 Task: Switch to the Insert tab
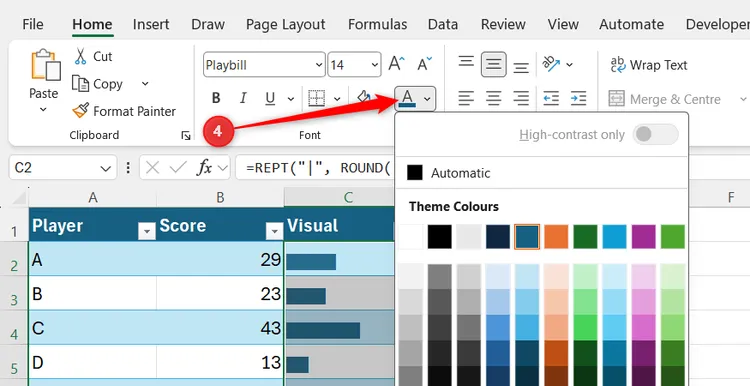point(151,24)
